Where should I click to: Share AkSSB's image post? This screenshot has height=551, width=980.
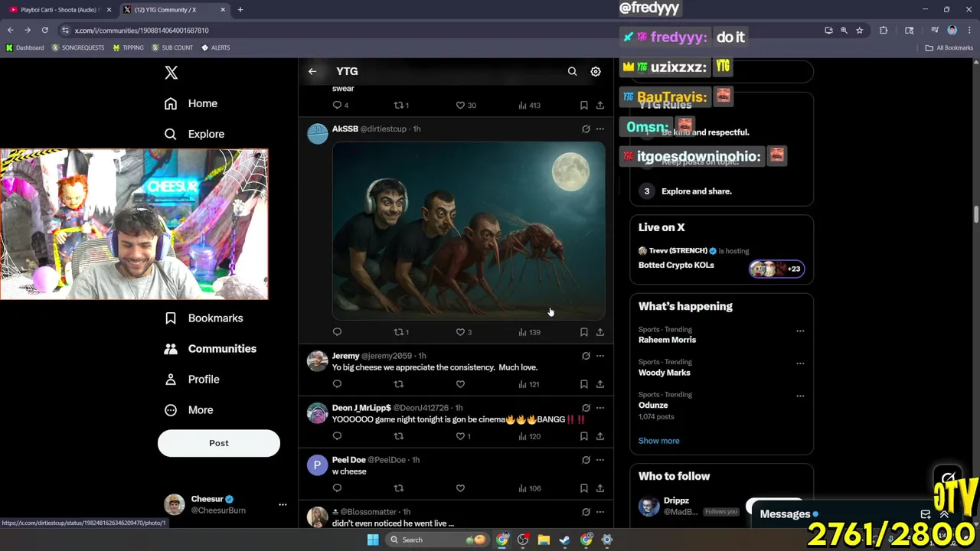[600, 331]
